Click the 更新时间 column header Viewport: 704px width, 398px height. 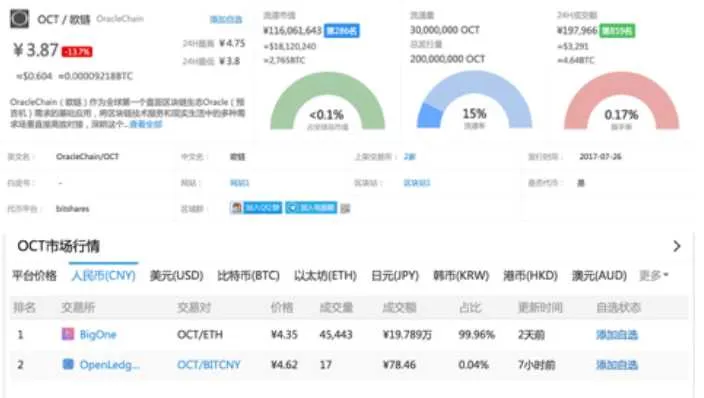pos(540,307)
